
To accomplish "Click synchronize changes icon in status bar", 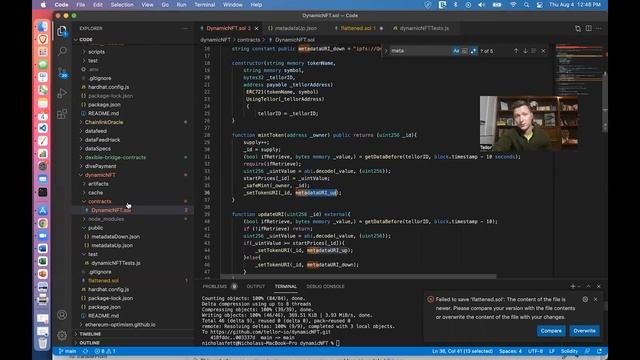I will [85, 351].
